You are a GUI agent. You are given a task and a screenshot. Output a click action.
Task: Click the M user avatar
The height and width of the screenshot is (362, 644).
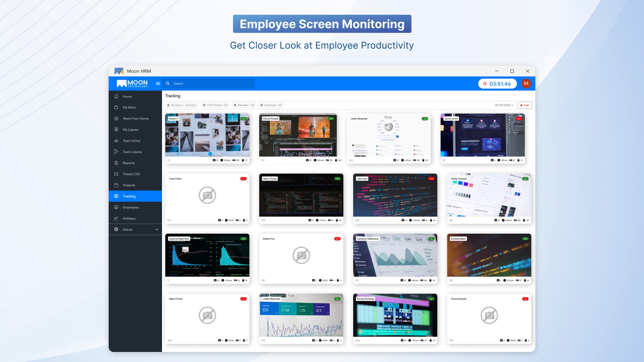pyautogui.click(x=526, y=83)
